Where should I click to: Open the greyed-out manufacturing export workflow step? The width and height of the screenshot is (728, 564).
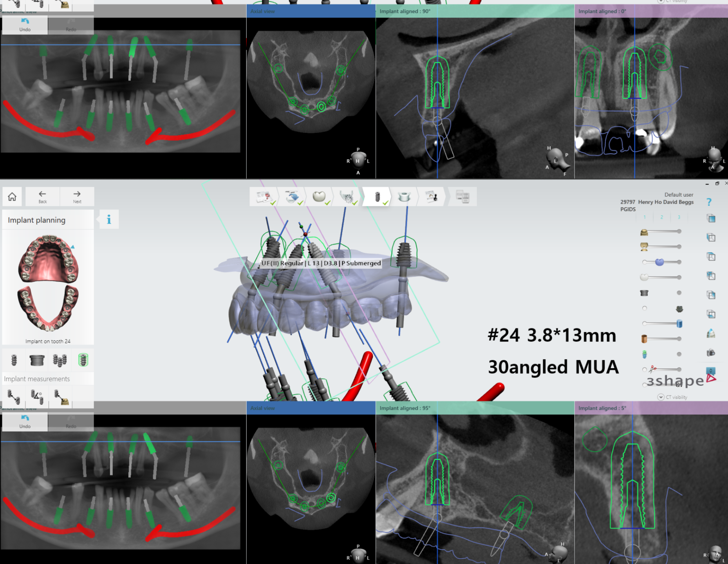[x=462, y=197]
